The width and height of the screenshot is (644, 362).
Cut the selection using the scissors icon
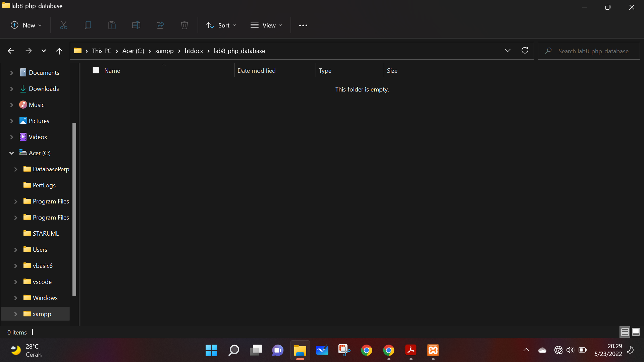(63, 25)
